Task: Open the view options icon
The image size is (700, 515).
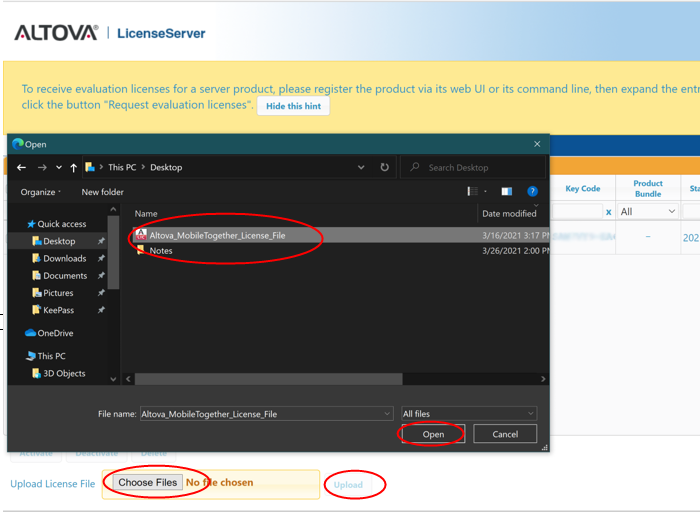Action: 474,191
